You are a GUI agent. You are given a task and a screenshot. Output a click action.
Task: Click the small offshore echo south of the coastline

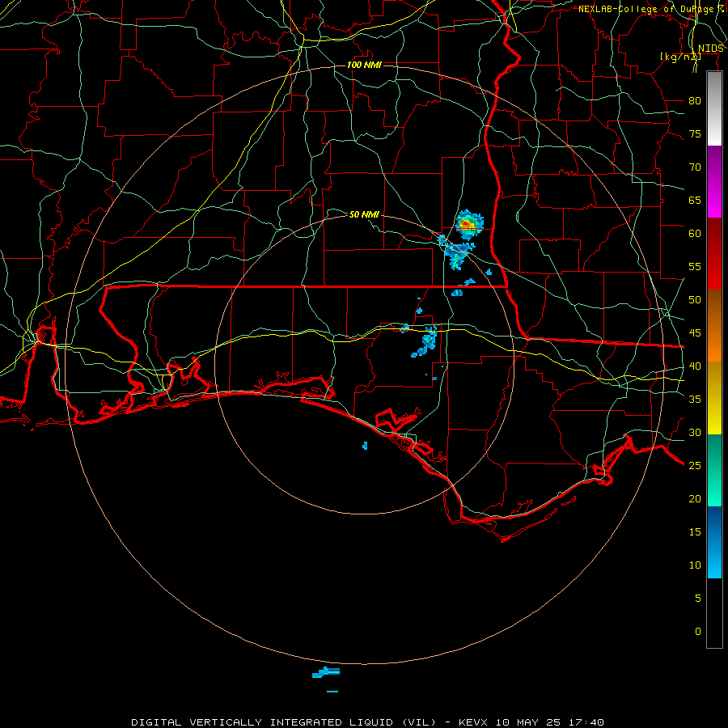(x=365, y=446)
